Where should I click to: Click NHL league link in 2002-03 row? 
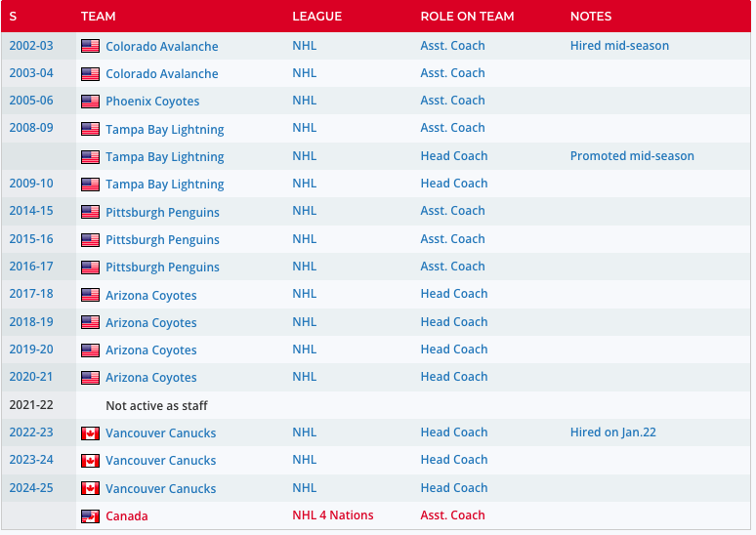(304, 46)
